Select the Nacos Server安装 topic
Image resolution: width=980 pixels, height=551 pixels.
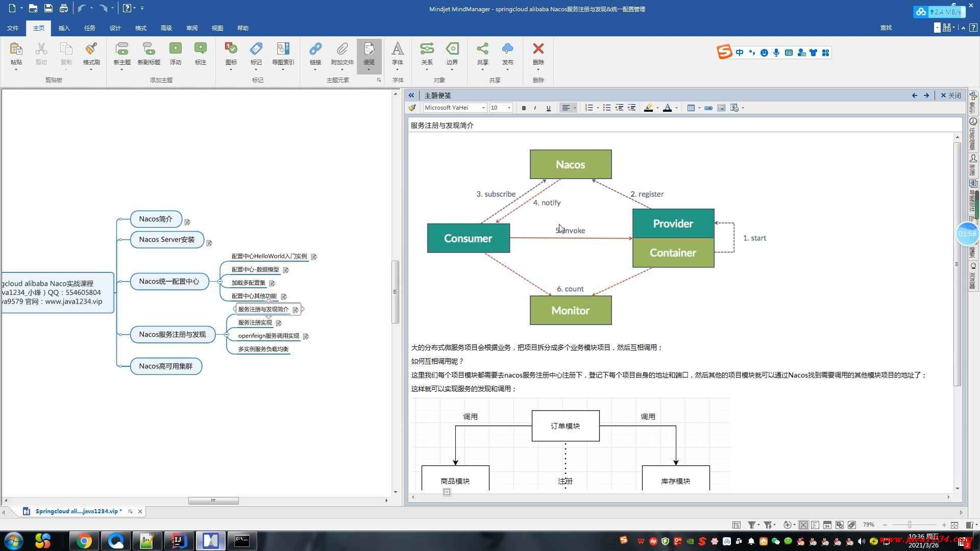167,239
